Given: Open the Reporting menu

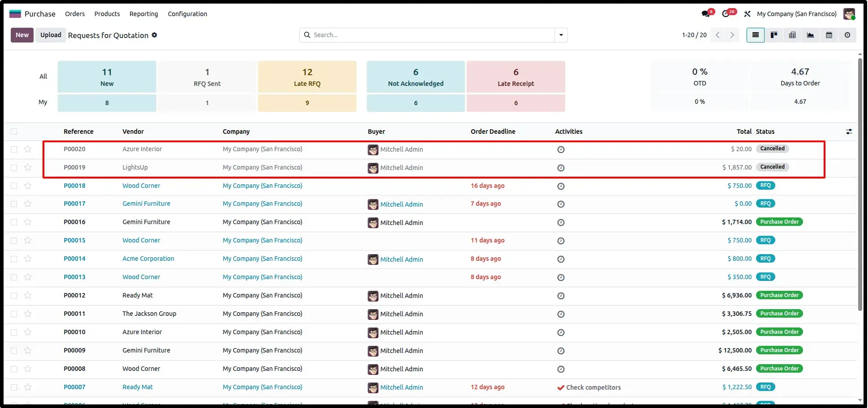Looking at the screenshot, I should tap(144, 14).
